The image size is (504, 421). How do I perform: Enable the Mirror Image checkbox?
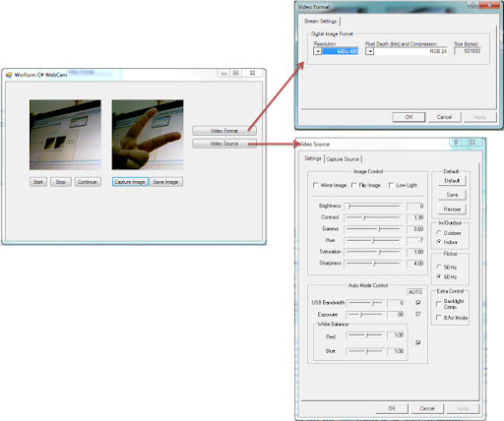316,185
